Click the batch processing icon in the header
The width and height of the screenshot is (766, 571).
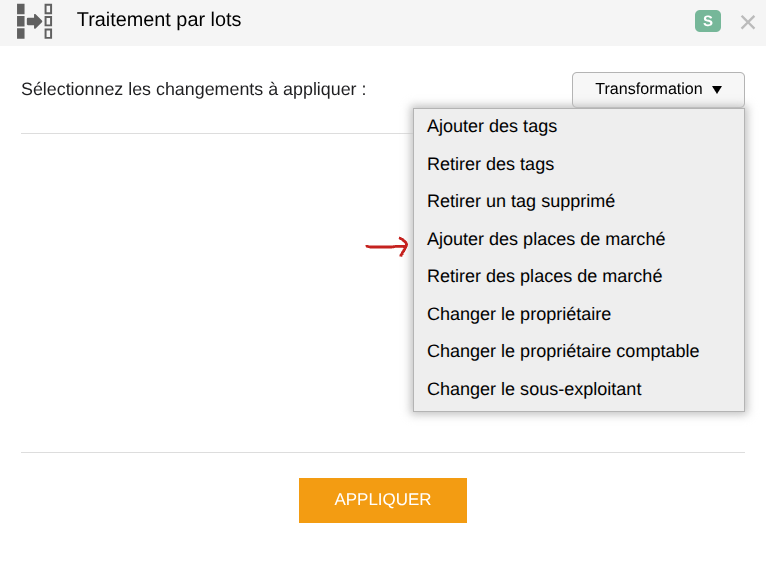tap(35, 21)
